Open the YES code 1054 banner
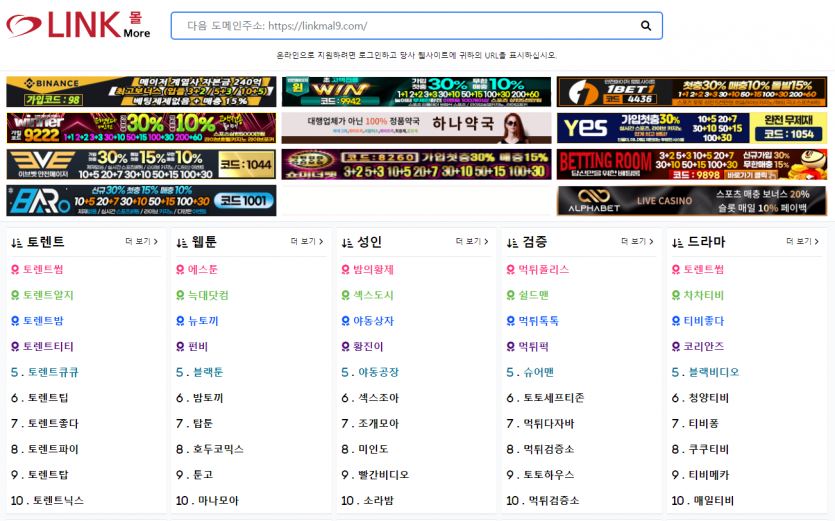835x521 pixels. [x=692, y=128]
